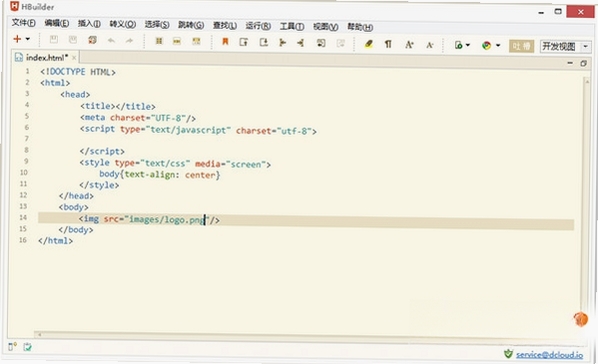
Task: Click the document preview toolbar icon
Action: coord(321,43)
